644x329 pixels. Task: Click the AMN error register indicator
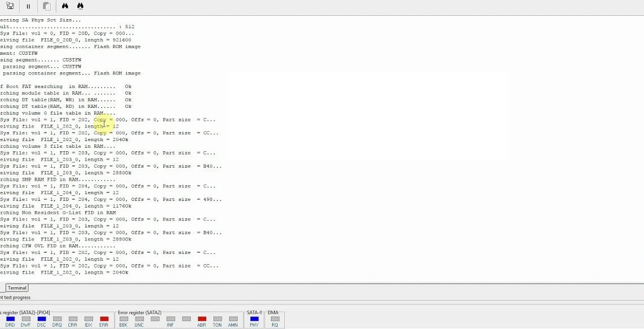pos(233,319)
